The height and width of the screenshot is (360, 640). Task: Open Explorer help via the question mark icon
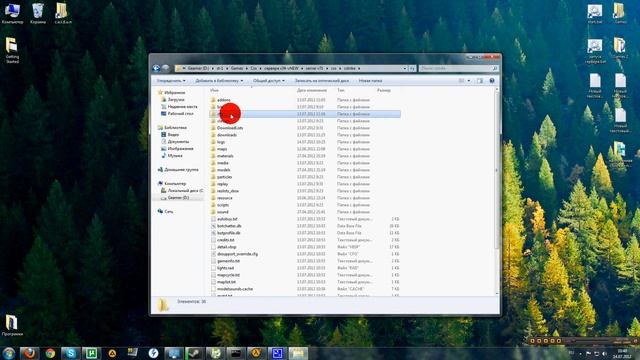pos(492,81)
